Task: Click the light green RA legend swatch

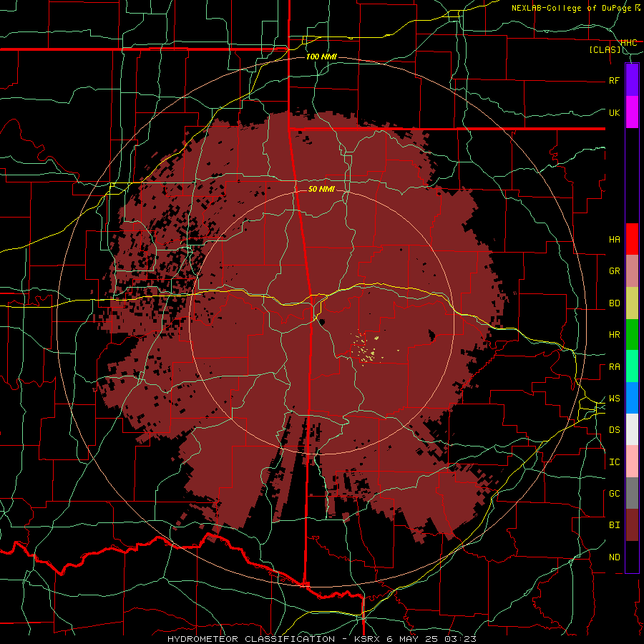Action: pyautogui.click(x=632, y=366)
